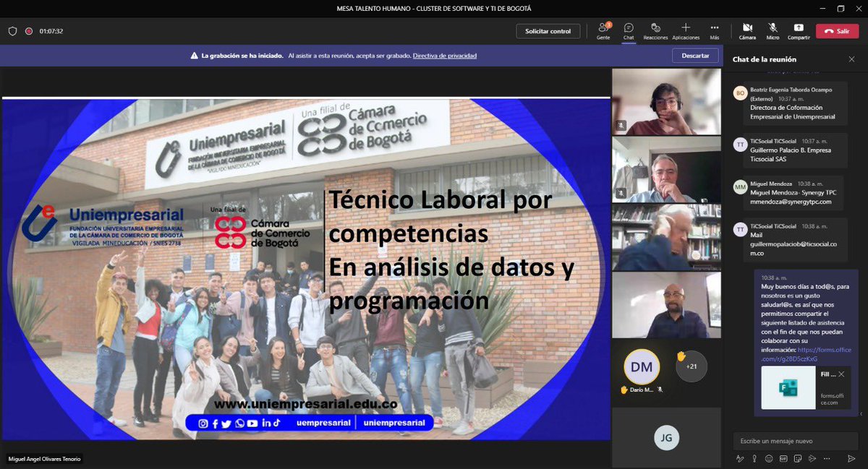Viewport: 868px width, 469px height.
Task: Click Beatriz Eugenia Taborda BO avatar
Action: tap(740, 93)
